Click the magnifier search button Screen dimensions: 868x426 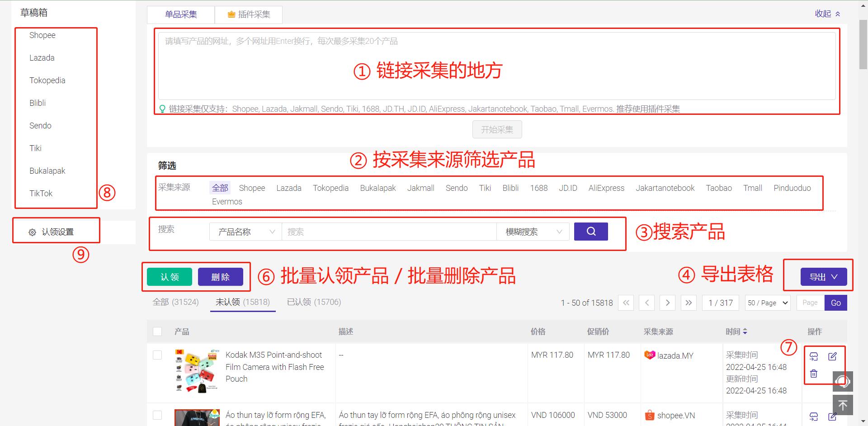(x=591, y=232)
